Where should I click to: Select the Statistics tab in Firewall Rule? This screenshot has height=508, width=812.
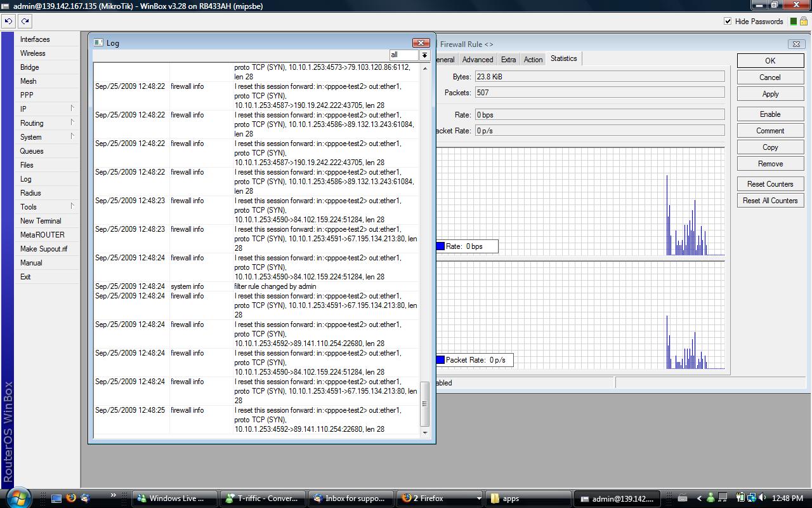(x=564, y=58)
